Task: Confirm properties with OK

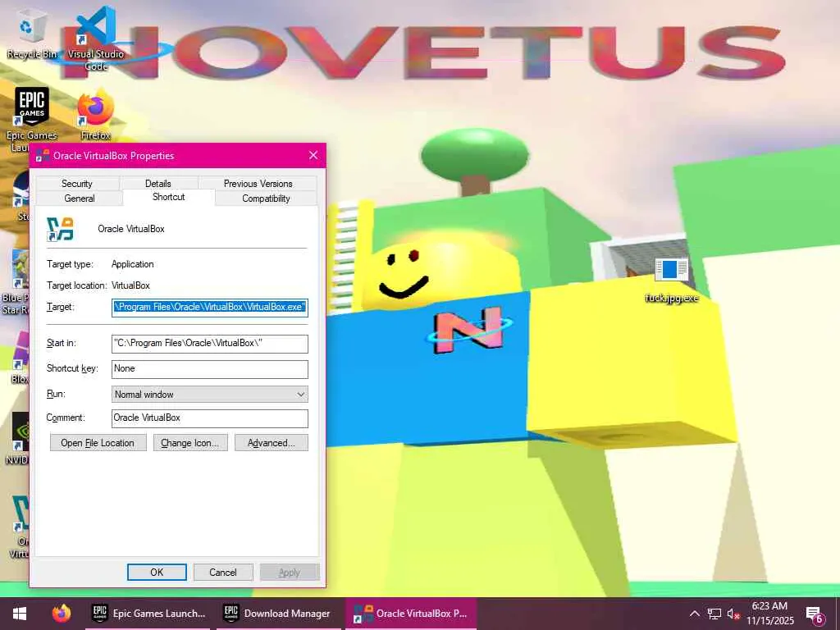Action: click(x=157, y=572)
